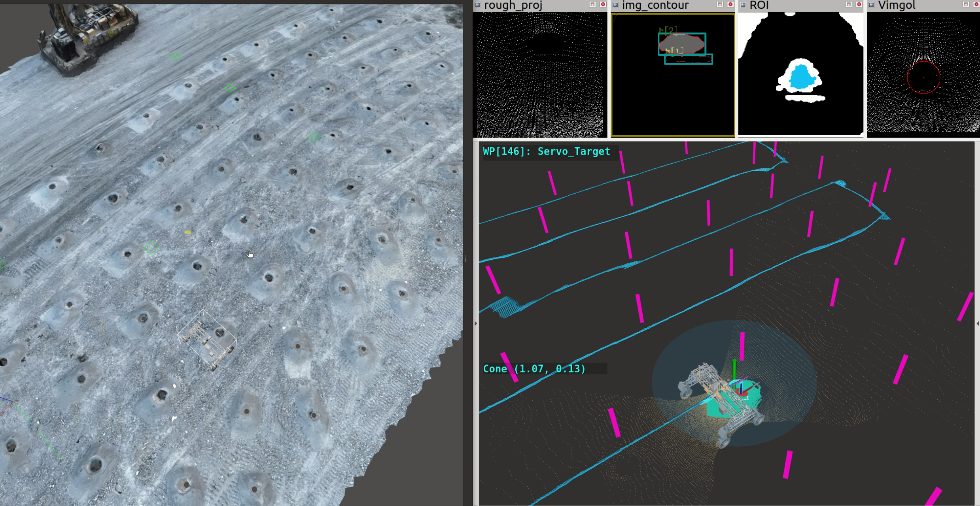
Task: Click the red circle in Vimgol view
Action: (923, 77)
